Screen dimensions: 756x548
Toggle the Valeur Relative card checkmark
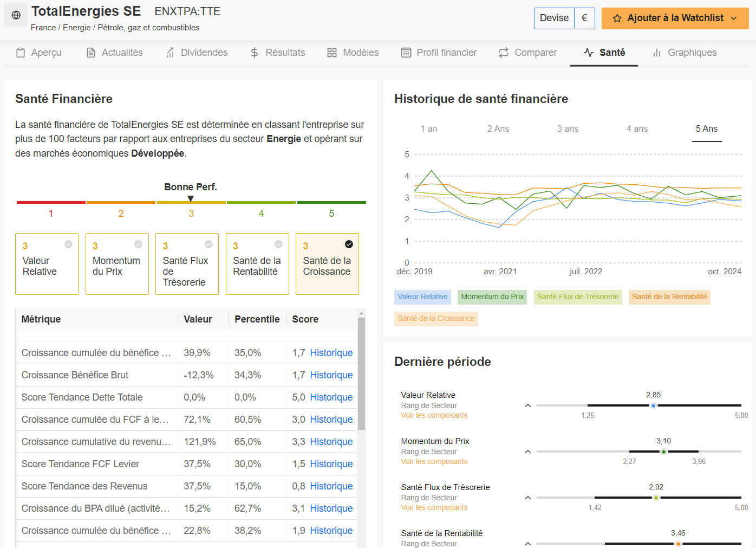point(68,244)
